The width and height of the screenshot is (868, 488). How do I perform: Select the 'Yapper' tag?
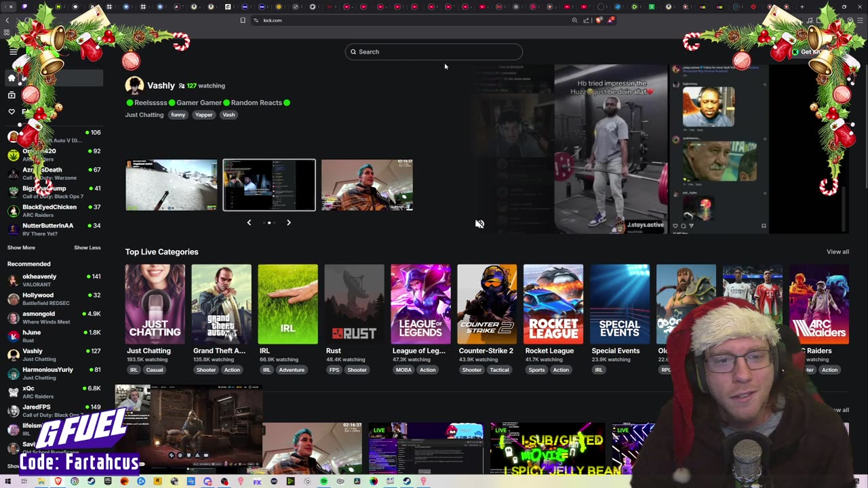click(x=204, y=115)
